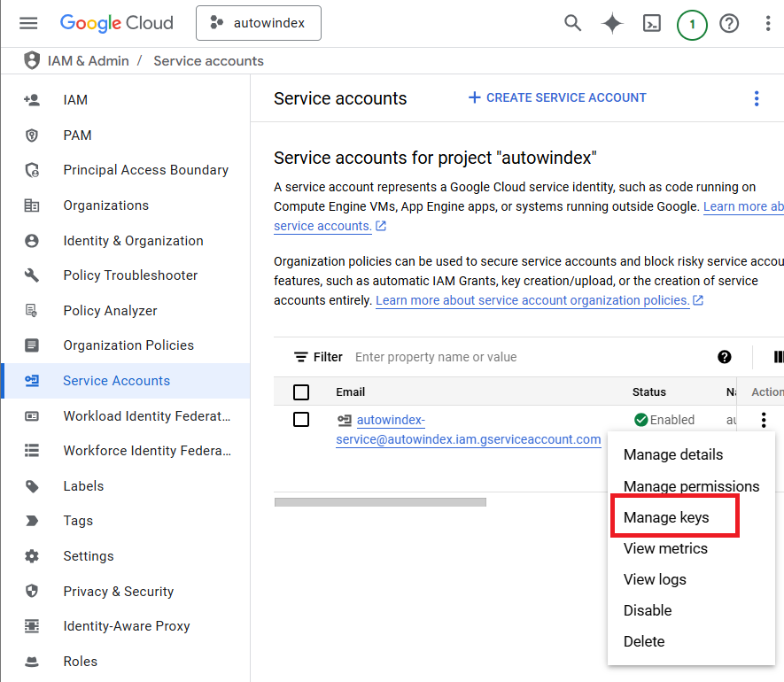
Task: Click the filter help question mark icon
Action: (x=725, y=357)
